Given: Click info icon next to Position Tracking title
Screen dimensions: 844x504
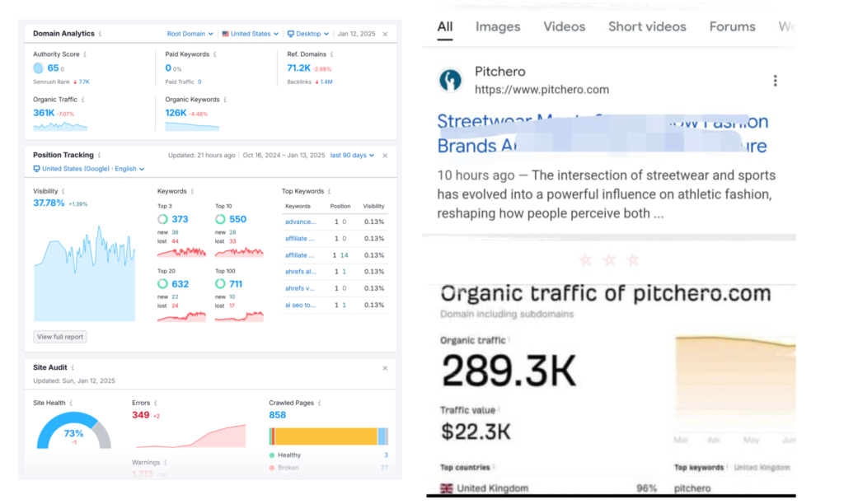Looking at the screenshot, I should [x=99, y=155].
